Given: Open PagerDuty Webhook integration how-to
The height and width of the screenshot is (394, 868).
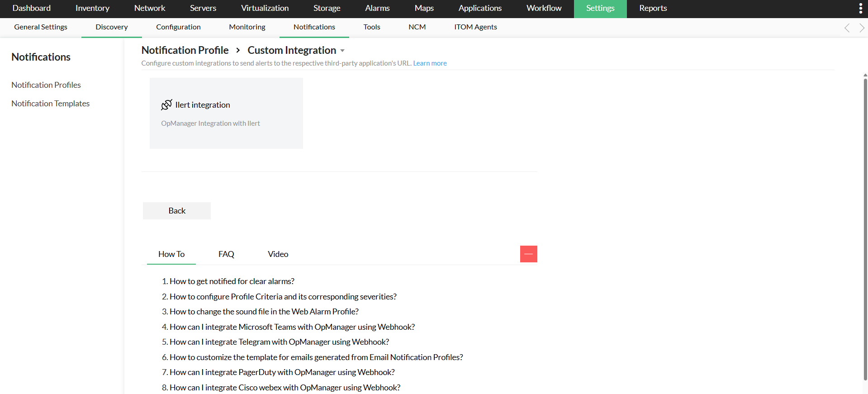Looking at the screenshot, I should (x=282, y=372).
